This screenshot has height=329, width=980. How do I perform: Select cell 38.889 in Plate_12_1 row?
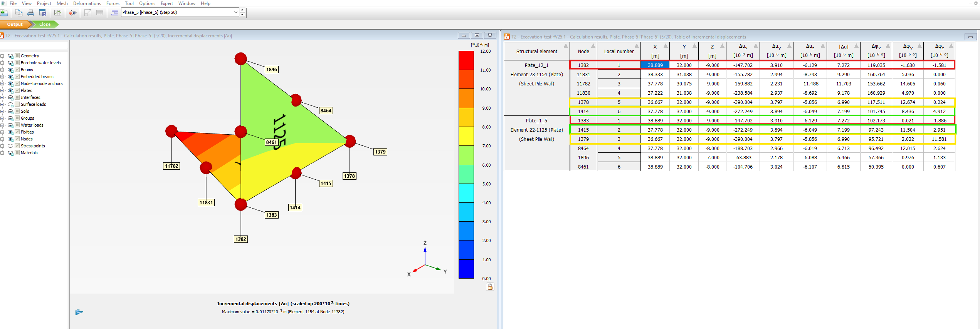pos(655,65)
